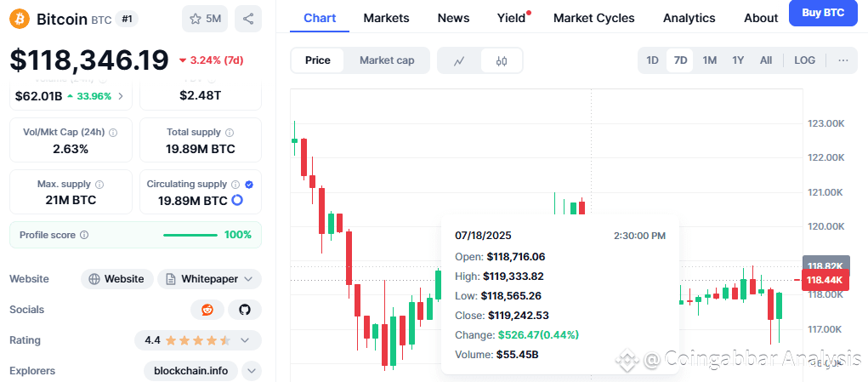Switch to line chart view icon
This screenshot has width=868, height=382.
click(x=459, y=60)
